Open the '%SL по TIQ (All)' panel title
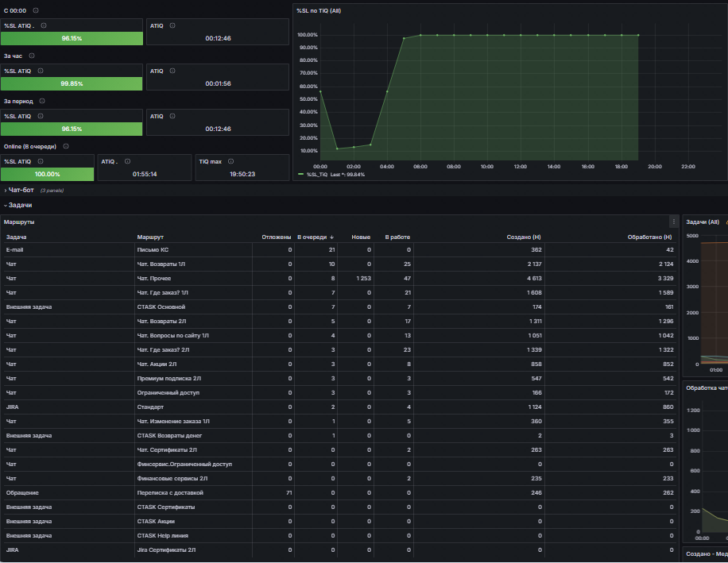The height and width of the screenshot is (563, 728). pos(319,10)
